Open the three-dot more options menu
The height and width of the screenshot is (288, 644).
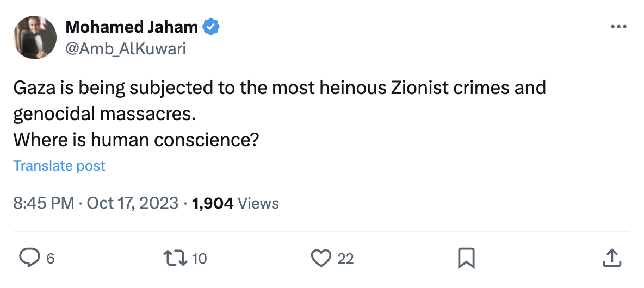[619, 27]
